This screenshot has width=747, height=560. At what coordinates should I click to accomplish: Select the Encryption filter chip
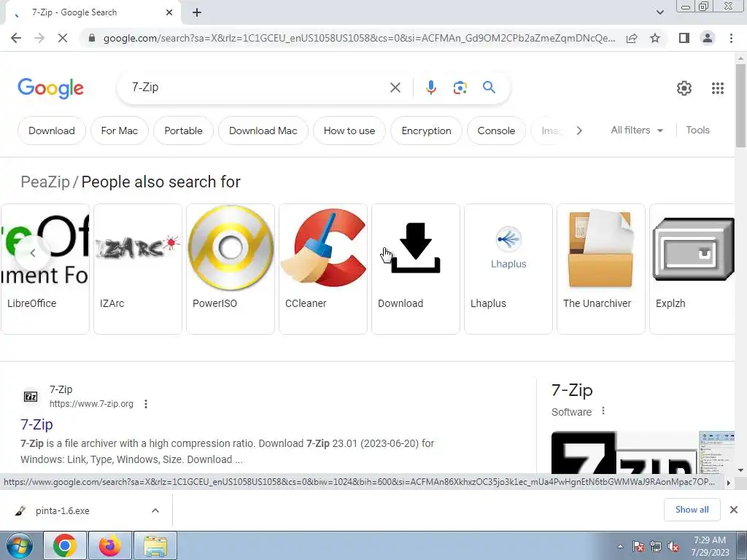426,131
